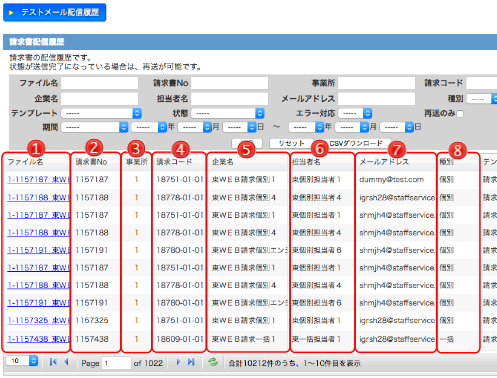
Task: Open the テンプレート dropdown
Action: click(101, 113)
